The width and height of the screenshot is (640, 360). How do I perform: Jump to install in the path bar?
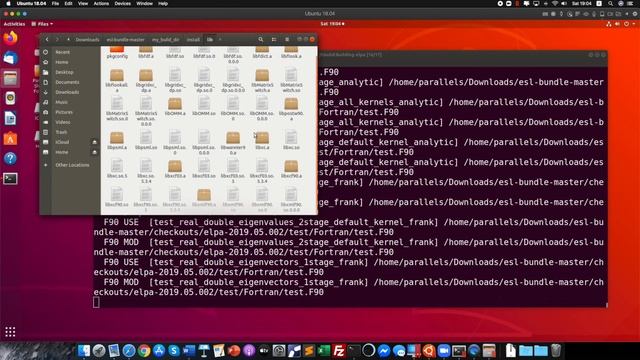193,40
